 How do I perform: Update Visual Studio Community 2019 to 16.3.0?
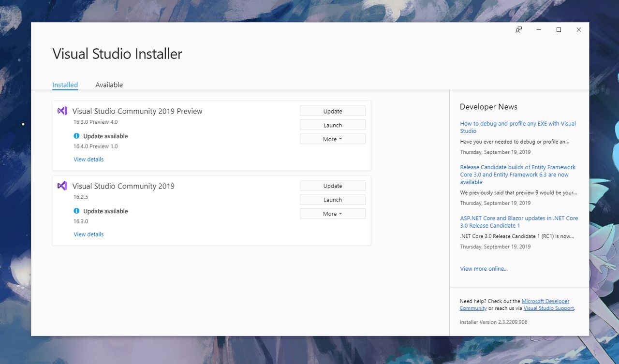333,186
